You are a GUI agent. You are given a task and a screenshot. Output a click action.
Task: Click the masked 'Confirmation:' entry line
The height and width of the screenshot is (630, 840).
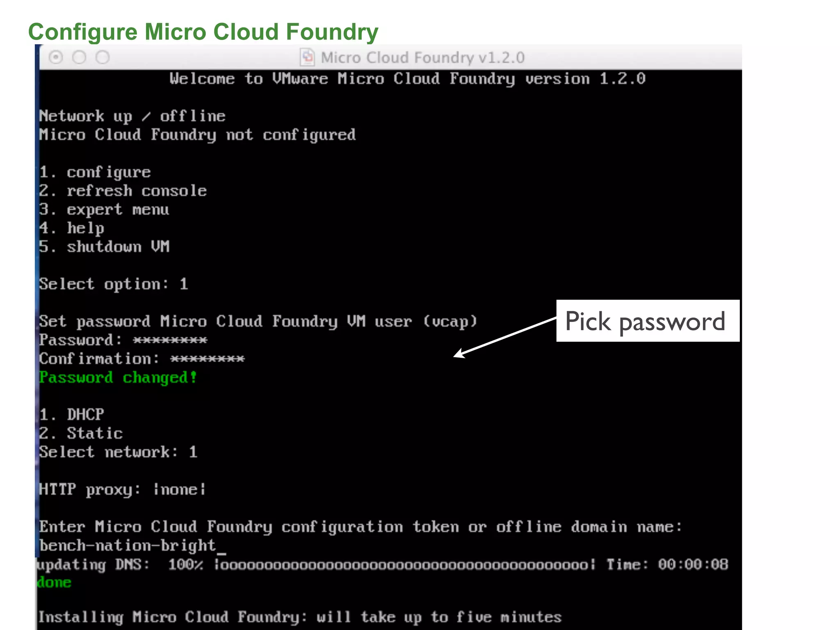[142, 359]
